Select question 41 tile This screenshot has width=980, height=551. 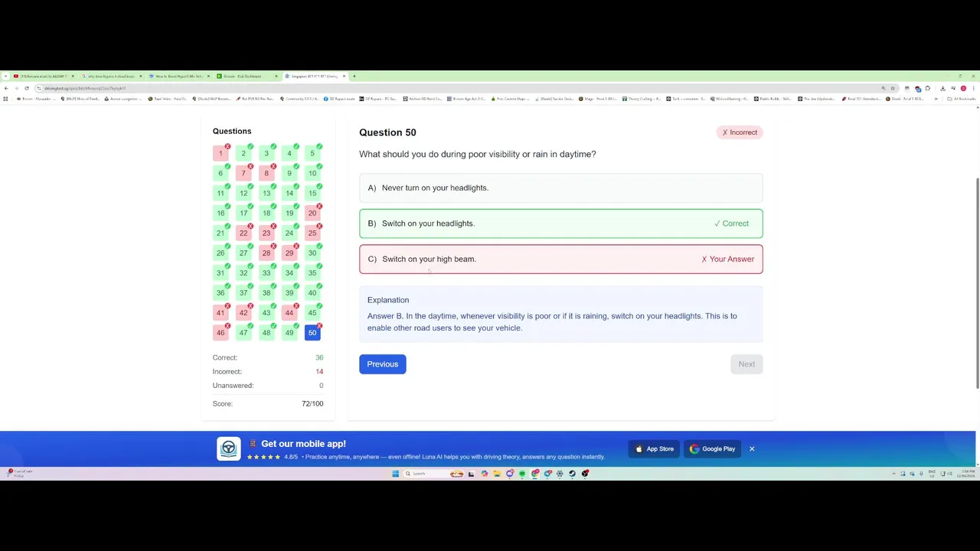coord(220,312)
